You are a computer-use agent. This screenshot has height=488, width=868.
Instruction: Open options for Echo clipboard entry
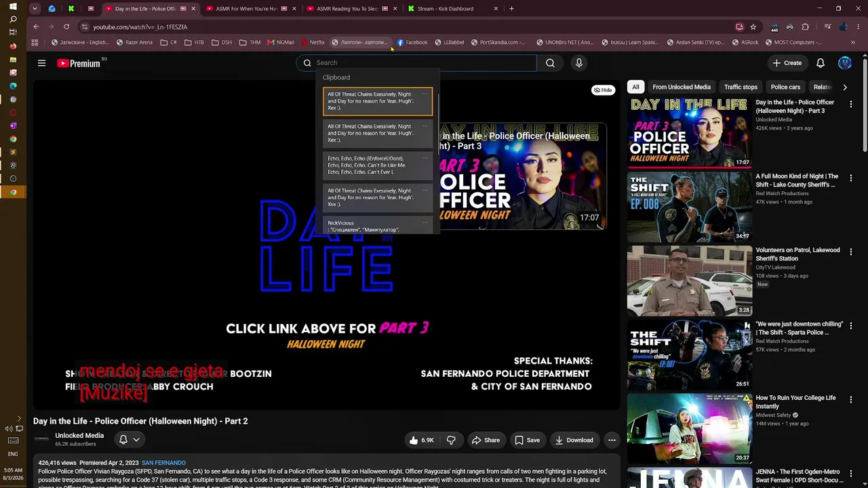point(425,158)
